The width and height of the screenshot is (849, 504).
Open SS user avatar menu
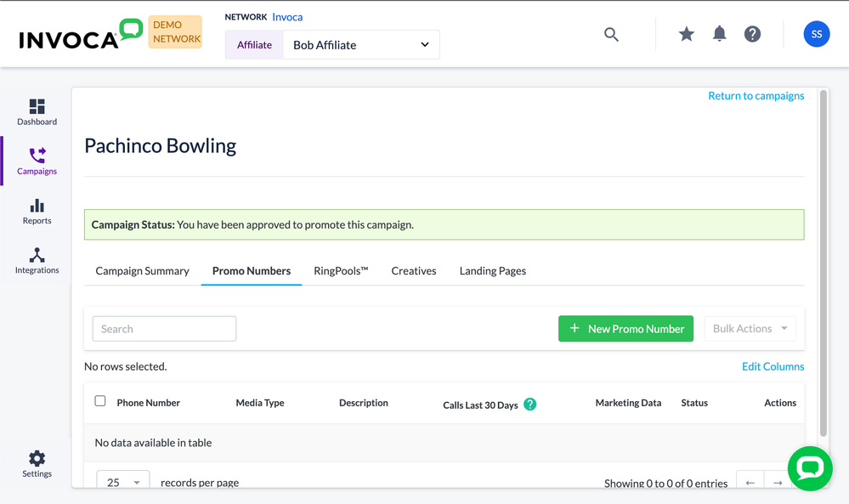816,34
